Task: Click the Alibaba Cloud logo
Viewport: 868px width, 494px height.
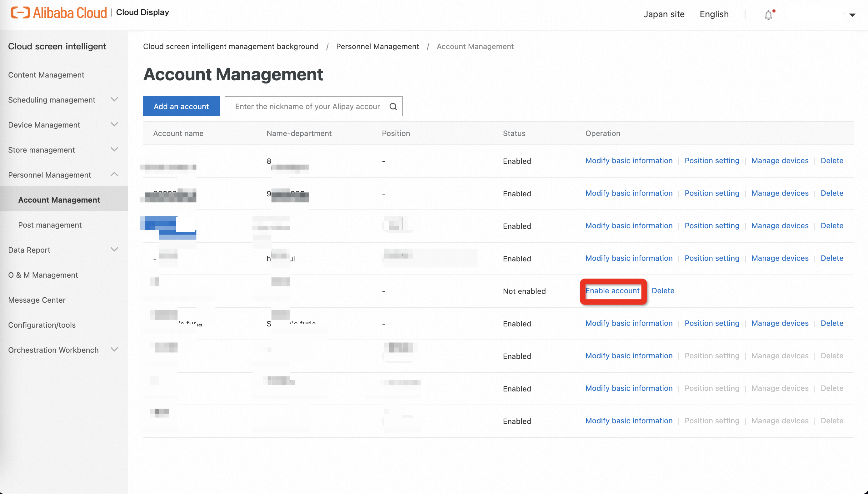Action: [x=59, y=13]
